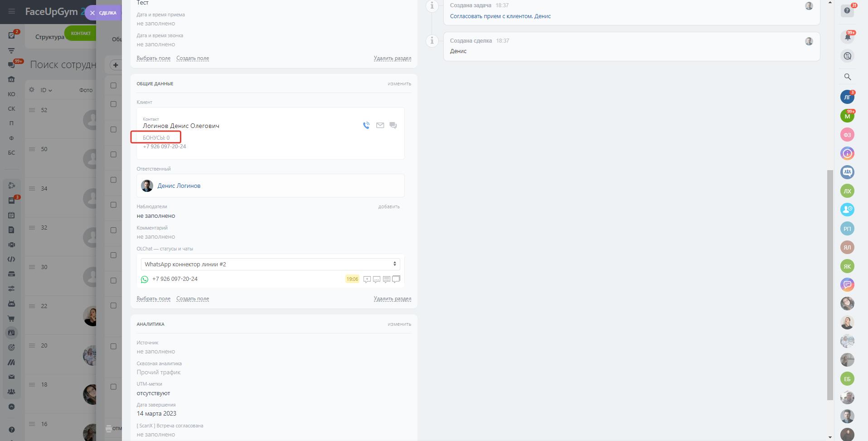Click the green WhatsApp icon
This screenshot has height=441, width=868.
[145, 279]
